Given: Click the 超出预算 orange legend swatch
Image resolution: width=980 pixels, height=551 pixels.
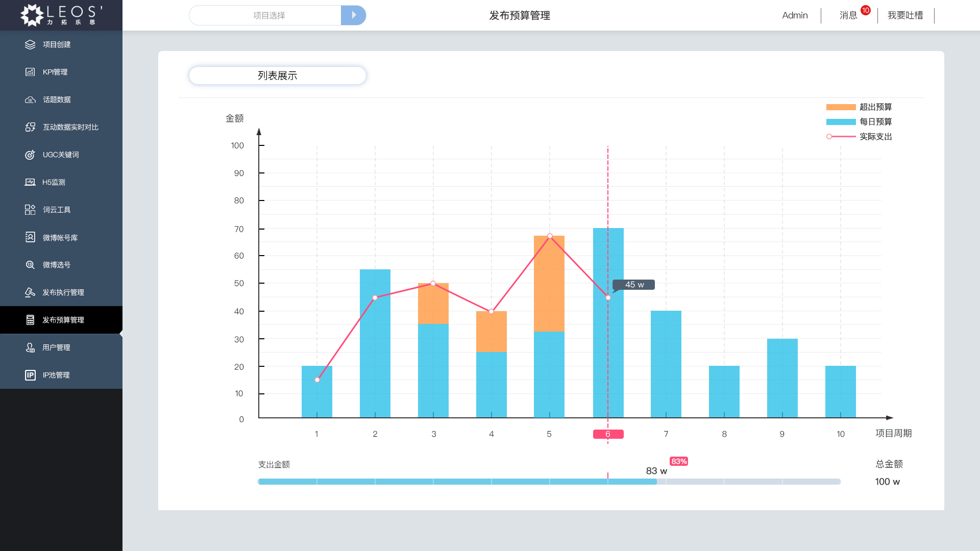Looking at the screenshot, I should tap(841, 107).
